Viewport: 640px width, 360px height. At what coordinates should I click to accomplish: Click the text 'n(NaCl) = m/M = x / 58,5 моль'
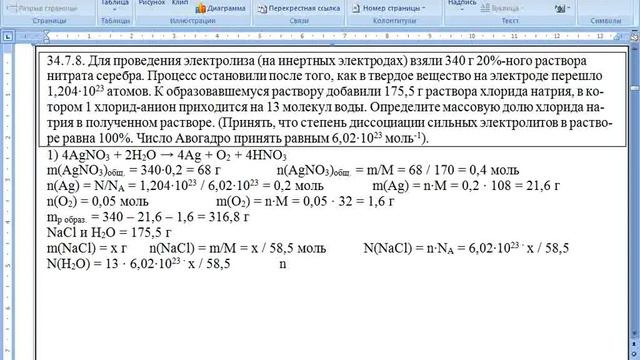click(238, 248)
